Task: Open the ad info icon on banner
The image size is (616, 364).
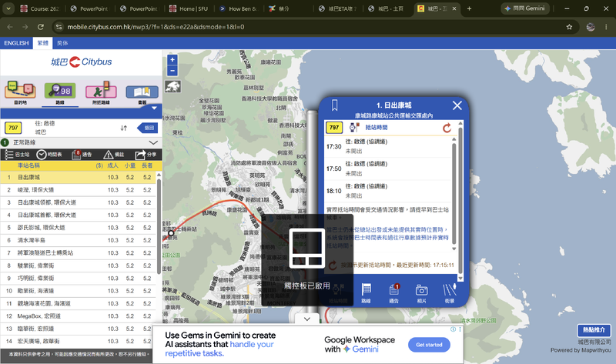Action: tap(453, 329)
